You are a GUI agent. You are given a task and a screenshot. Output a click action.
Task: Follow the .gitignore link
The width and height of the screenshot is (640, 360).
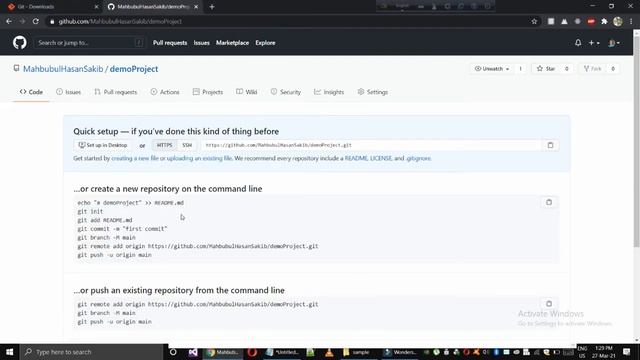coord(418,158)
